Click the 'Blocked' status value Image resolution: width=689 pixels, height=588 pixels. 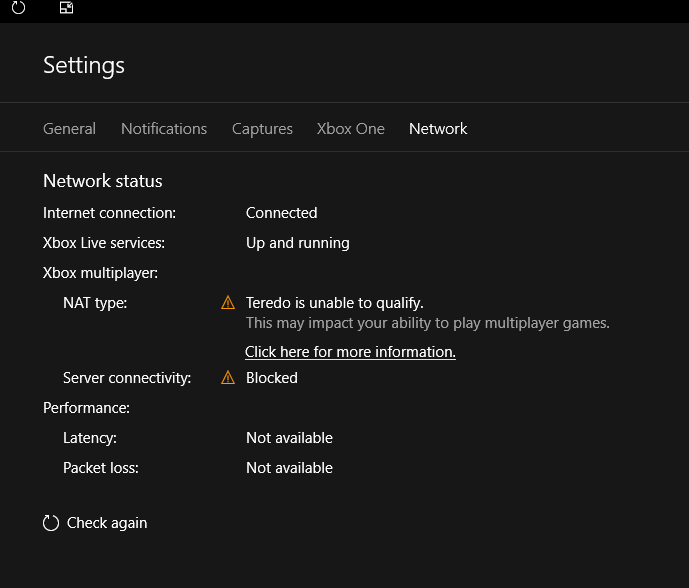272,378
